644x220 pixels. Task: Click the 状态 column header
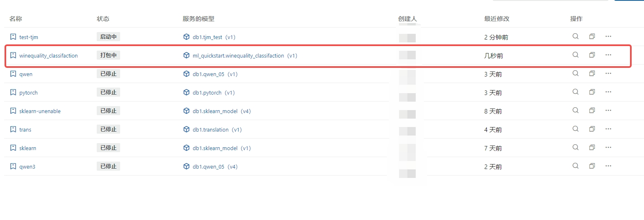103,19
